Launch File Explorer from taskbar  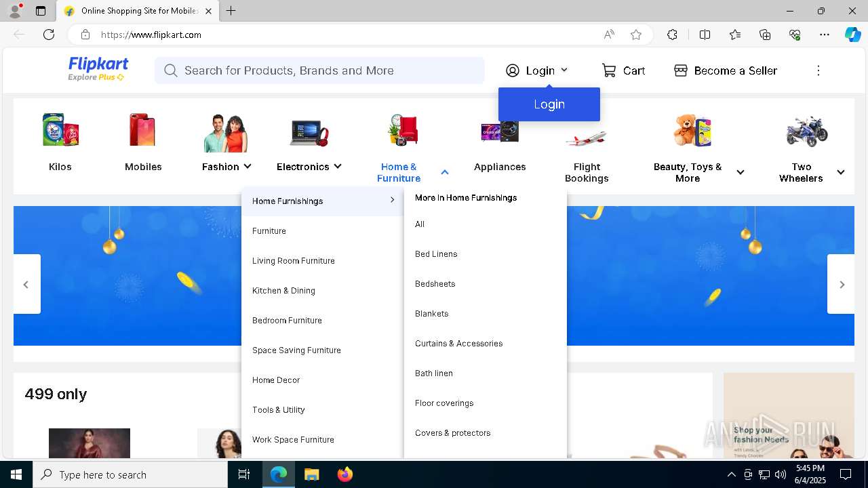(x=311, y=474)
